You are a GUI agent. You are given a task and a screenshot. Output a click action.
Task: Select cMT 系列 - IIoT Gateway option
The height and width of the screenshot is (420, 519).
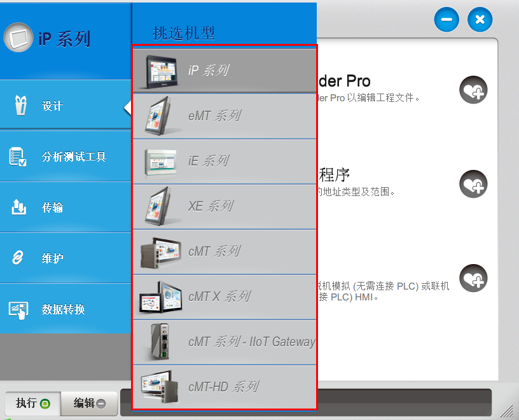[251, 342]
